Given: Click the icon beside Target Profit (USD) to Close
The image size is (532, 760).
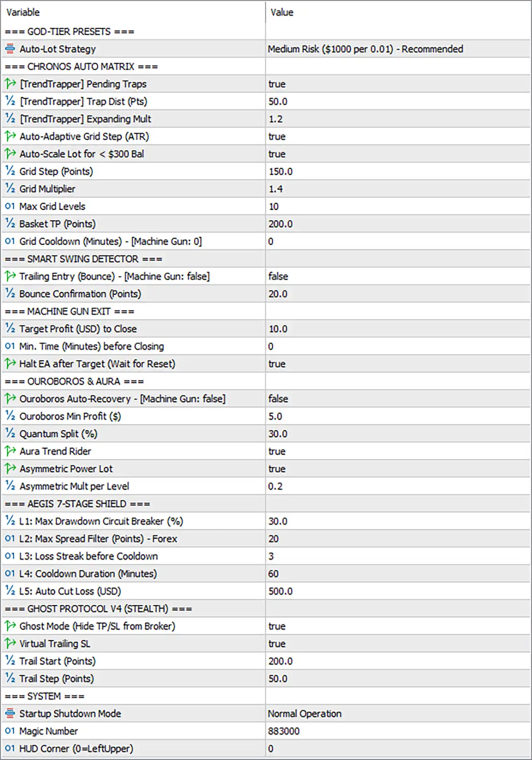Looking at the screenshot, I should (10, 328).
